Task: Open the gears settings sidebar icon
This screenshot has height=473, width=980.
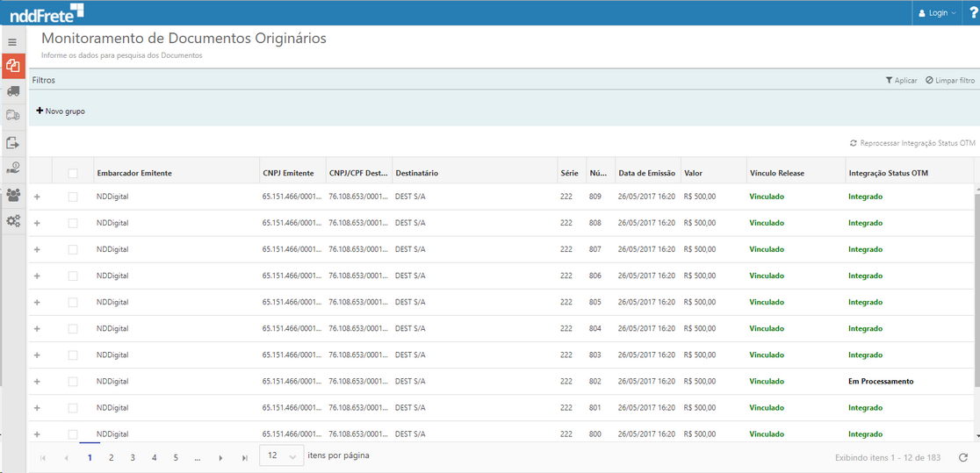Action: [13, 221]
